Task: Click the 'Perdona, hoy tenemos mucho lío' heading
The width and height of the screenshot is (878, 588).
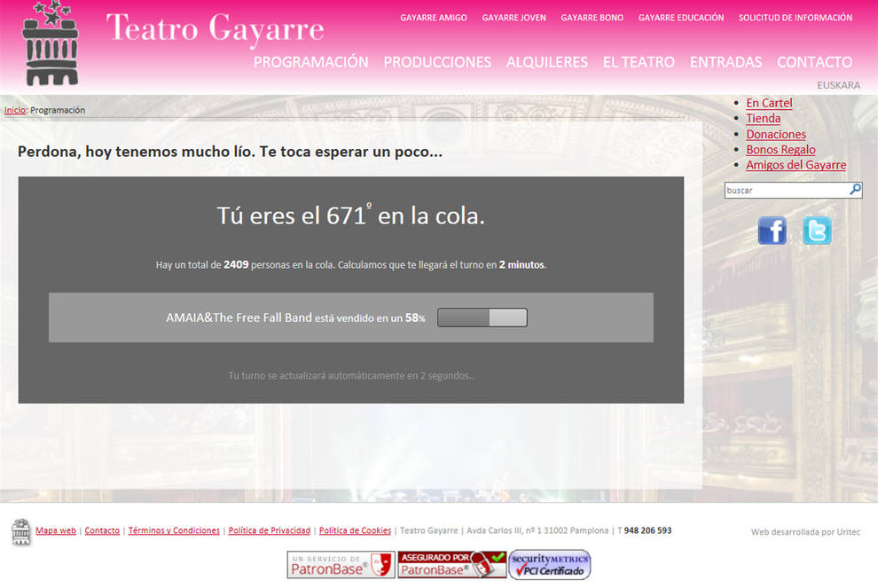Action: point(230,152)
